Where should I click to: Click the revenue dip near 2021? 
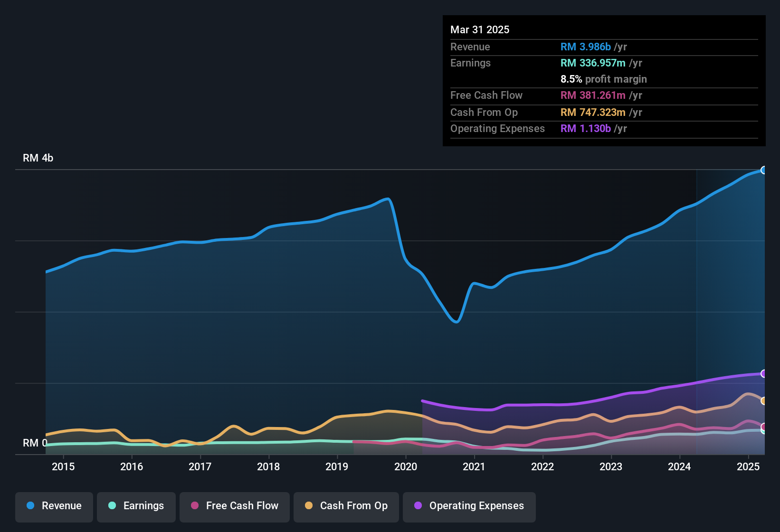[x=456, y=321]
